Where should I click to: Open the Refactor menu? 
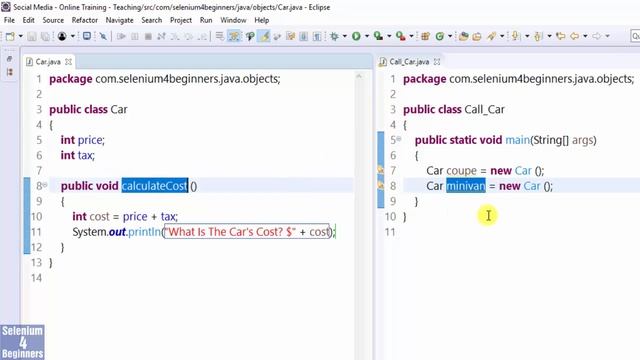[x=84, y=20]
